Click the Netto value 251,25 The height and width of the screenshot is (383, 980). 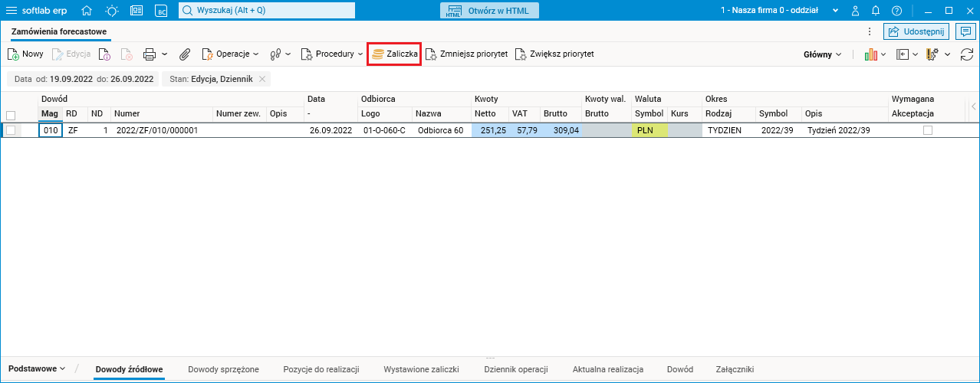pos(490,130)
